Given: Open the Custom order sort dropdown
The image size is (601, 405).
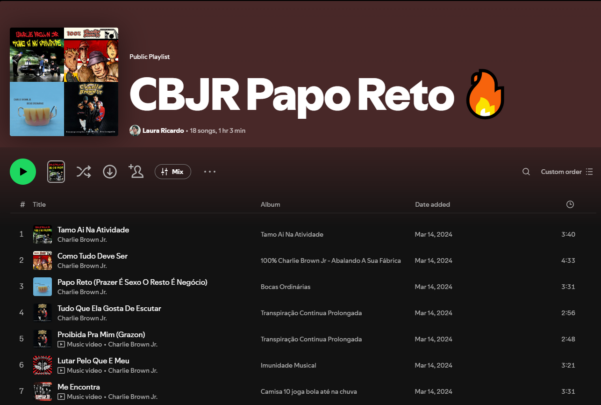Looking at the screenshot, I should [x=566, y=172].
